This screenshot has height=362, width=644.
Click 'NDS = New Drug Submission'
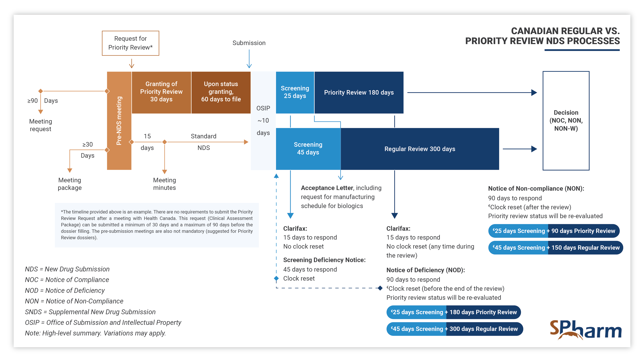click(67, 269)
